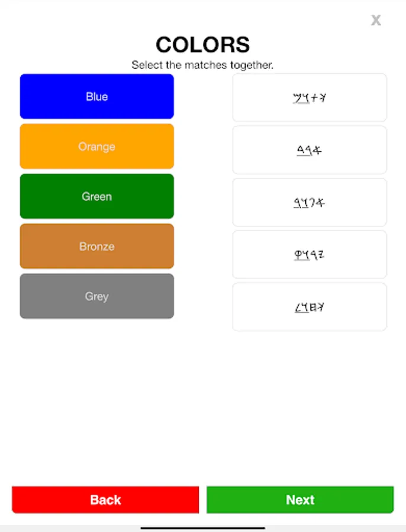
Task: Pick the third script word card
Action: [310, 203]
